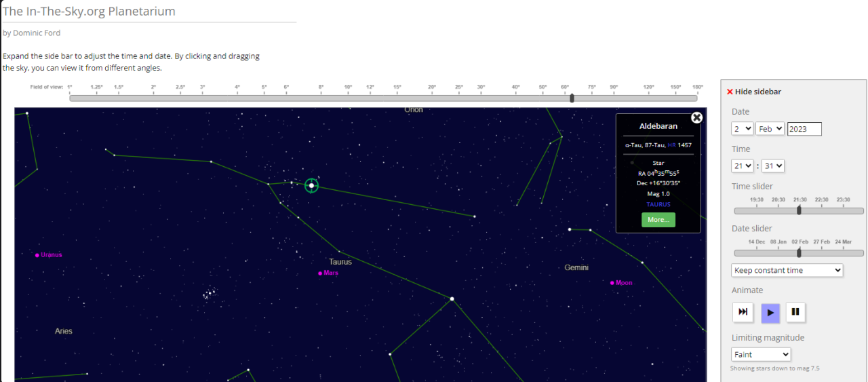Open the TAURUS constellation link
The image size is (868, 382).
pos(658,204)
